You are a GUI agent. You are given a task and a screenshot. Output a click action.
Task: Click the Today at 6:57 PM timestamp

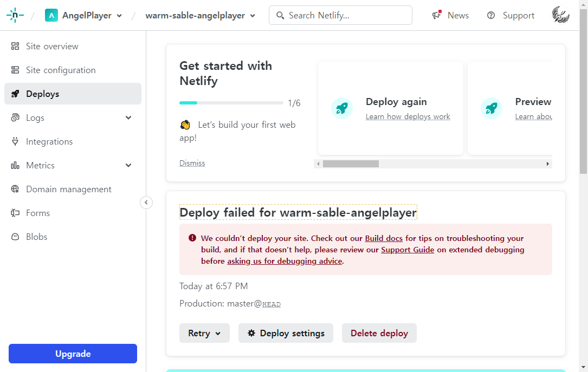coord(214,286)
